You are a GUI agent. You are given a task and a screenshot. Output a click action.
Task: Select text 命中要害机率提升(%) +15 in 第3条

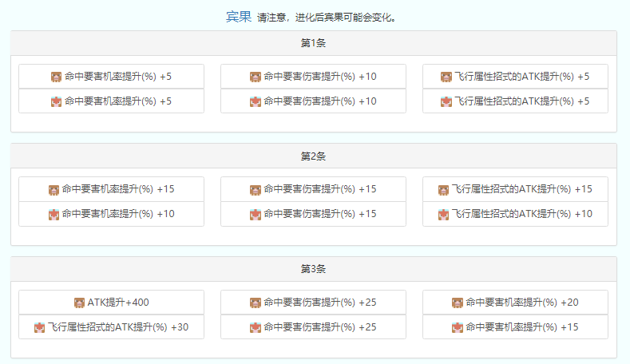coord(522,327)
